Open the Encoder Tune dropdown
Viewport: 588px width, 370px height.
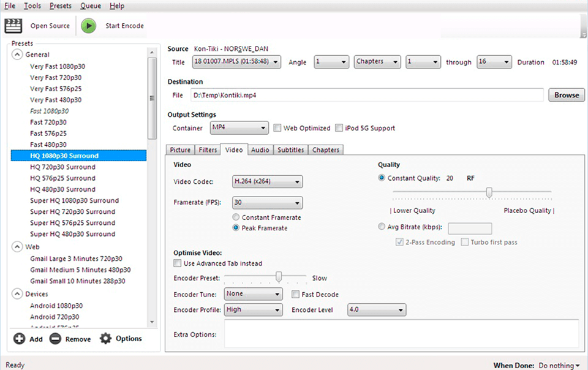pos(253,294)
